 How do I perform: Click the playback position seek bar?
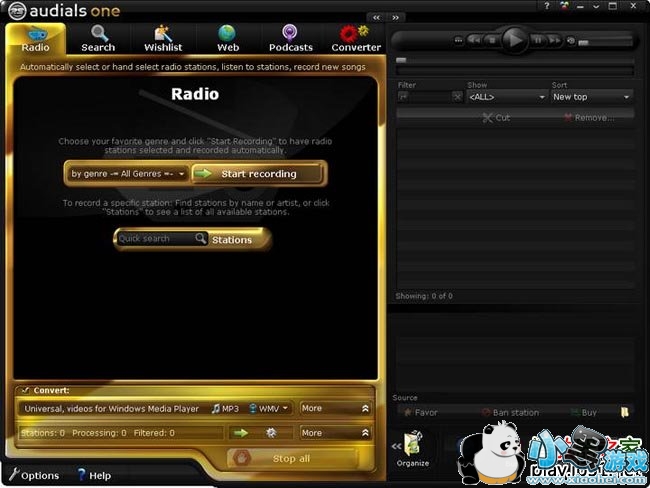coord(515,61)
